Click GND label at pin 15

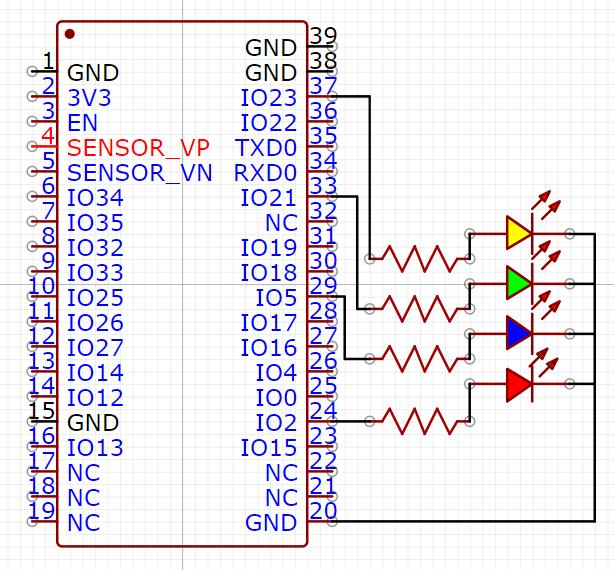click(93, 423)
